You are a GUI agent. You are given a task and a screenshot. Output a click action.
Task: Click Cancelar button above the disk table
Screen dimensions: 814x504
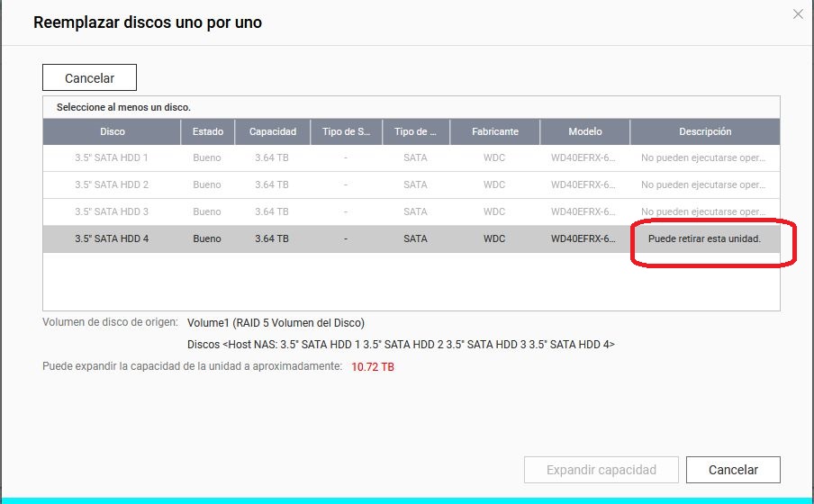[89, 78]
